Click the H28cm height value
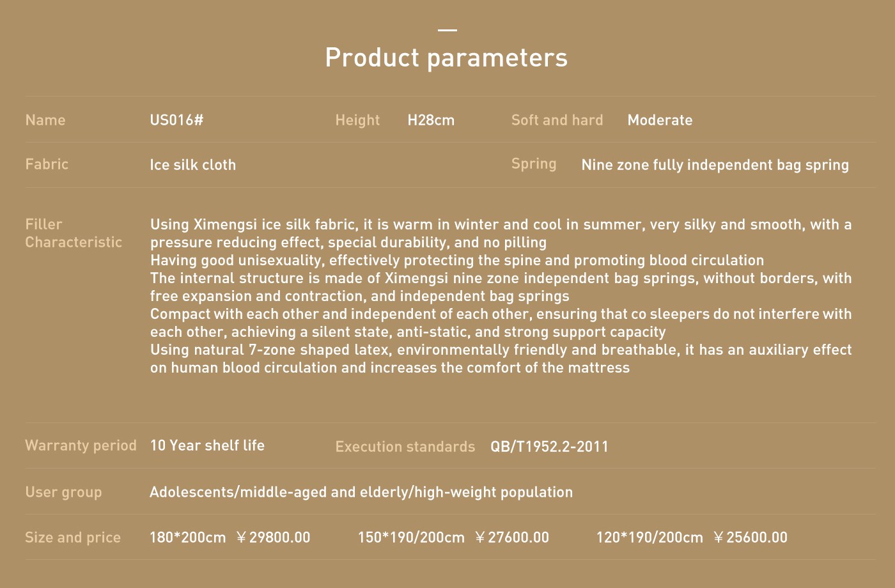Screen dimensions: 895x588 431,120
